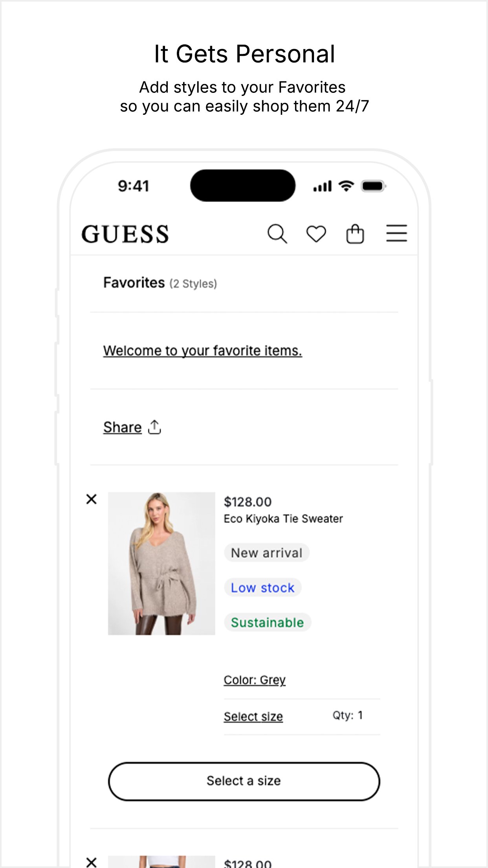Tap the heart favorites icon
Viewport: 488px width, 868px height.
(x=316, y=234)
